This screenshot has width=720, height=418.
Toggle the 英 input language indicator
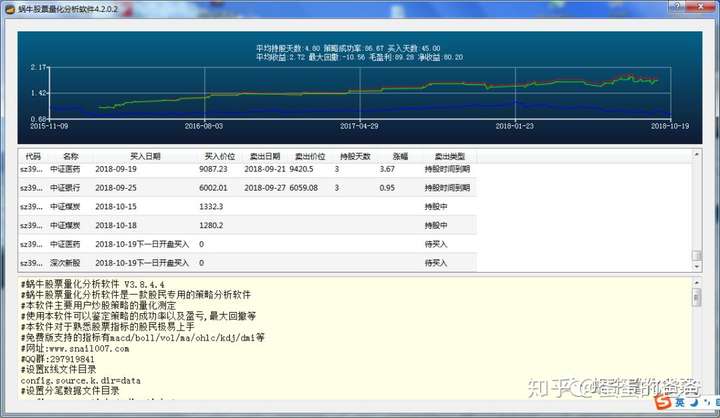click(680, 402)
